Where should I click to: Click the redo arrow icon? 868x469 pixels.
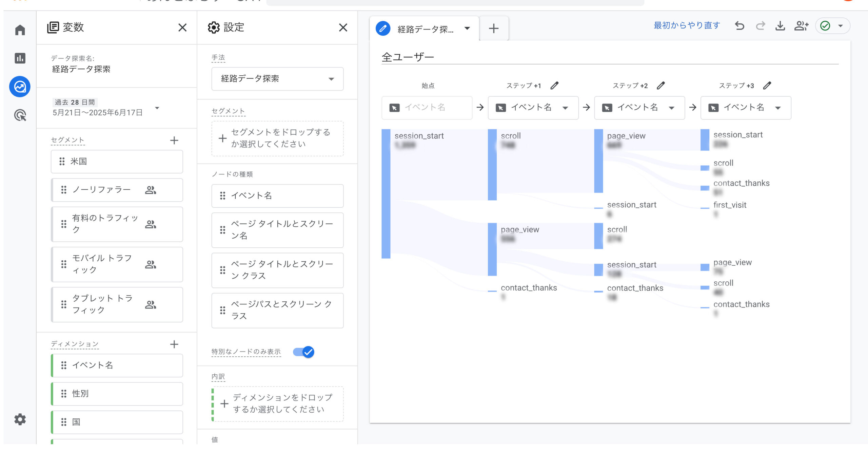coord(760,26)
